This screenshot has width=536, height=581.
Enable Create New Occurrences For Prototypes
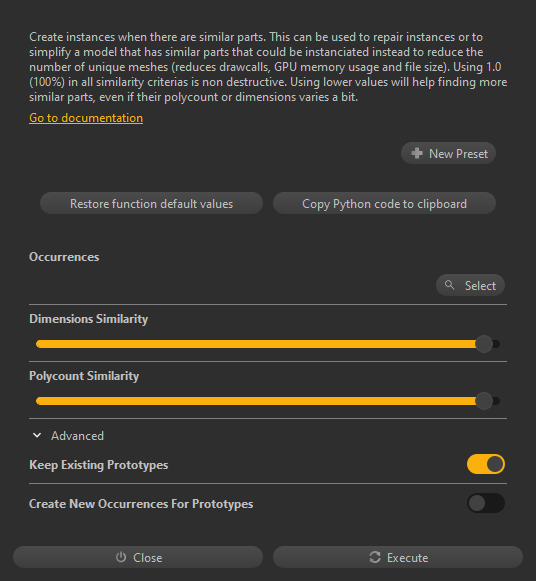pyautogui.click(x=486, y=503)
